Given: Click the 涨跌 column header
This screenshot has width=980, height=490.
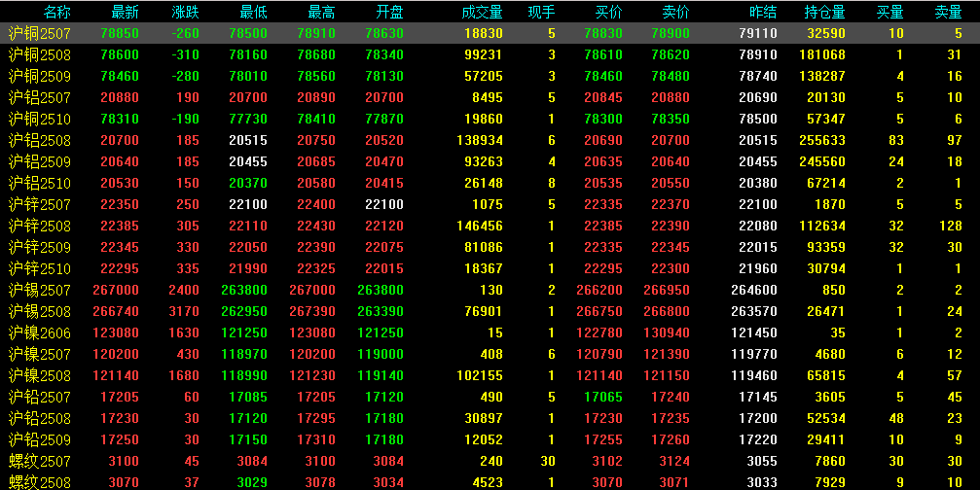Looking at the screenshot, I should tap(186, 12).
